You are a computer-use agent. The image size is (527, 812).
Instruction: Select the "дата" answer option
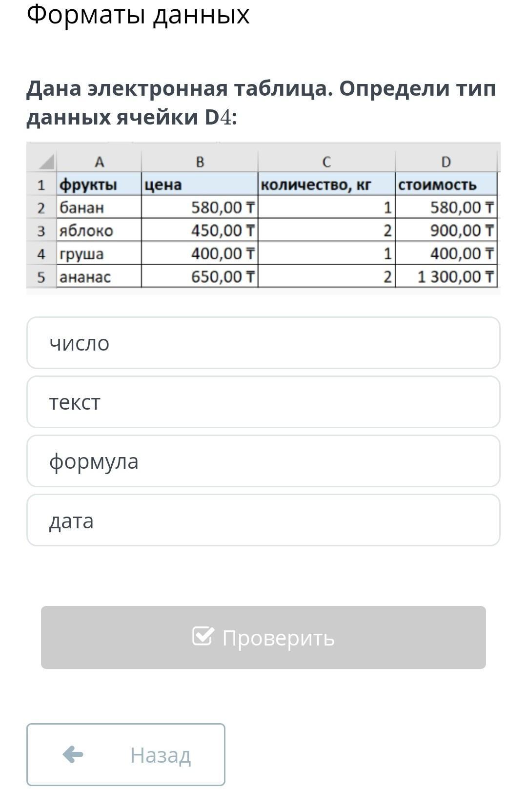click(x=263, y=520)
